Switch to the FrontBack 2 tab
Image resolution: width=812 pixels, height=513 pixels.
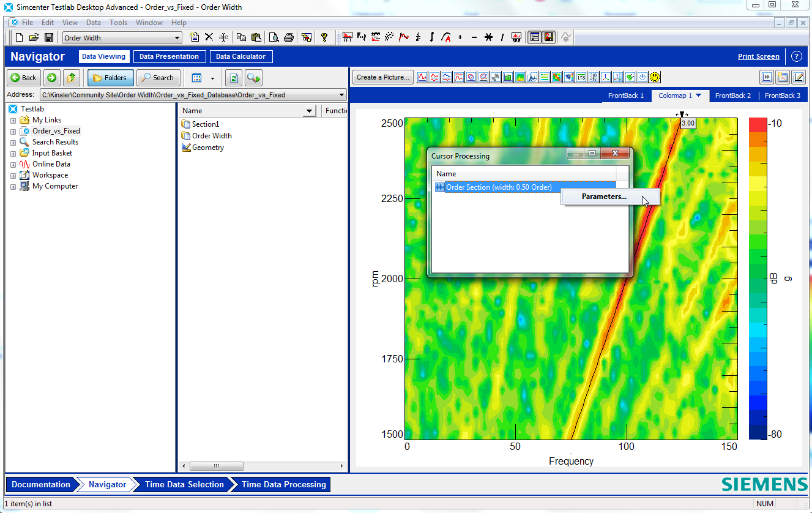732,95
